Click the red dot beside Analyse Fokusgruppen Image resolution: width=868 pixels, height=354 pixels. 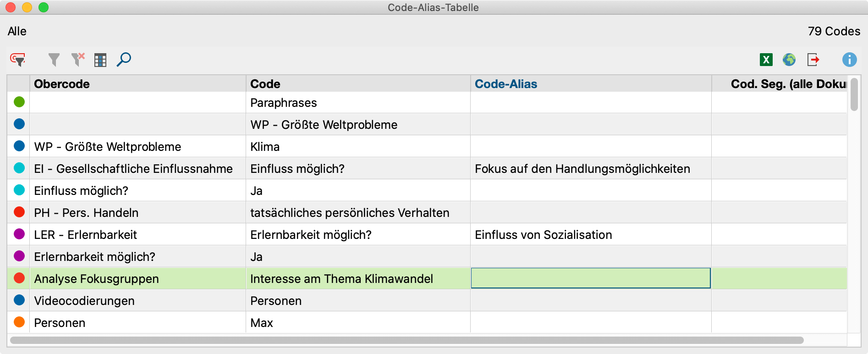pyautogui.click(x=19, y=278)
